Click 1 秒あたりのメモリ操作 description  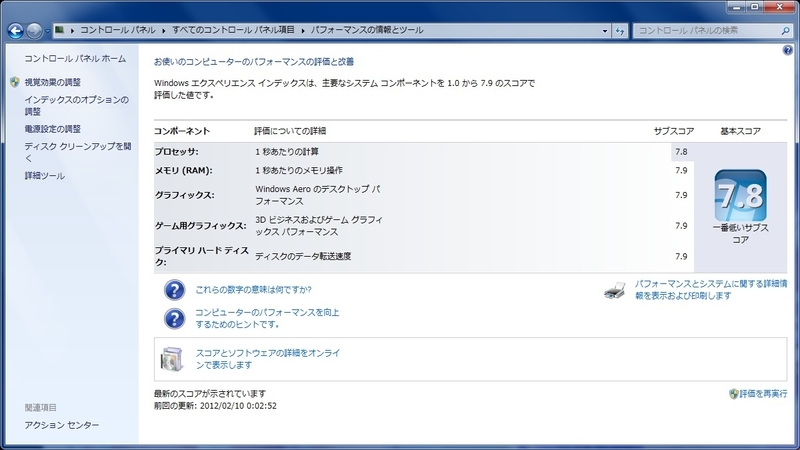pos(299,171)
